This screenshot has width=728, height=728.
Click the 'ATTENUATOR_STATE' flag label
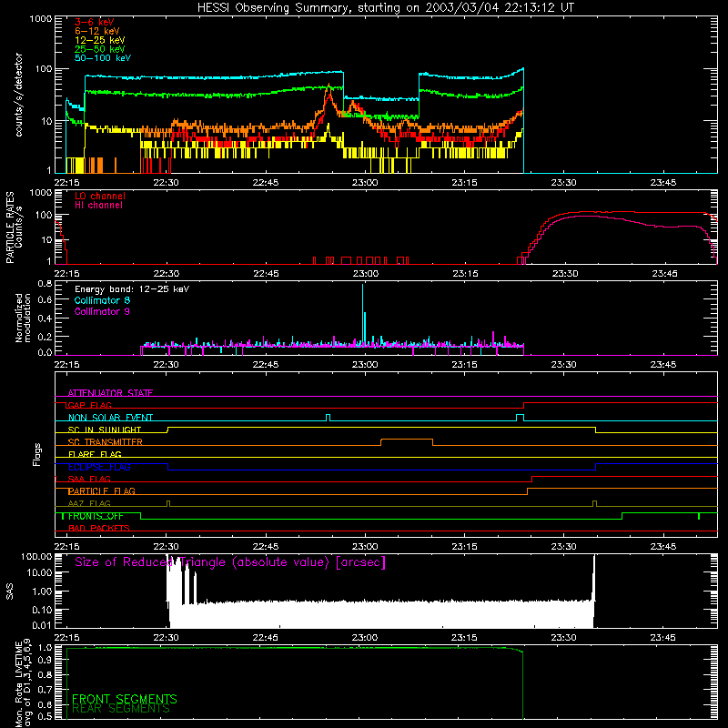(110, 393)
